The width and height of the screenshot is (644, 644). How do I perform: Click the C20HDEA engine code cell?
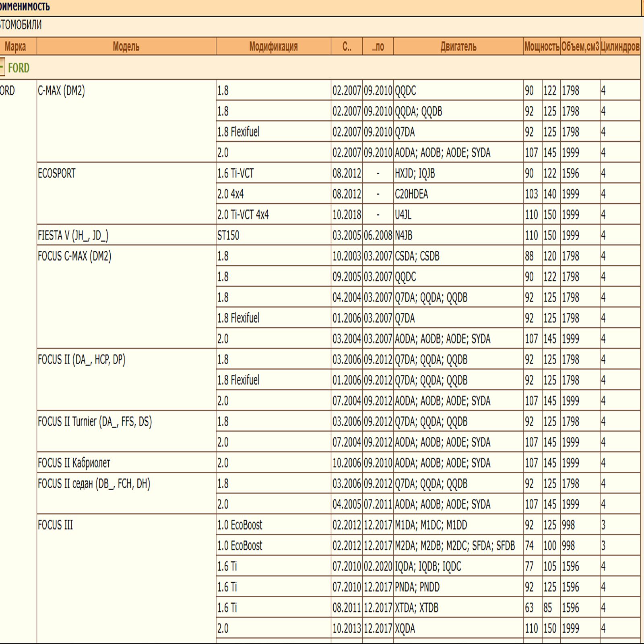[411, 194]
